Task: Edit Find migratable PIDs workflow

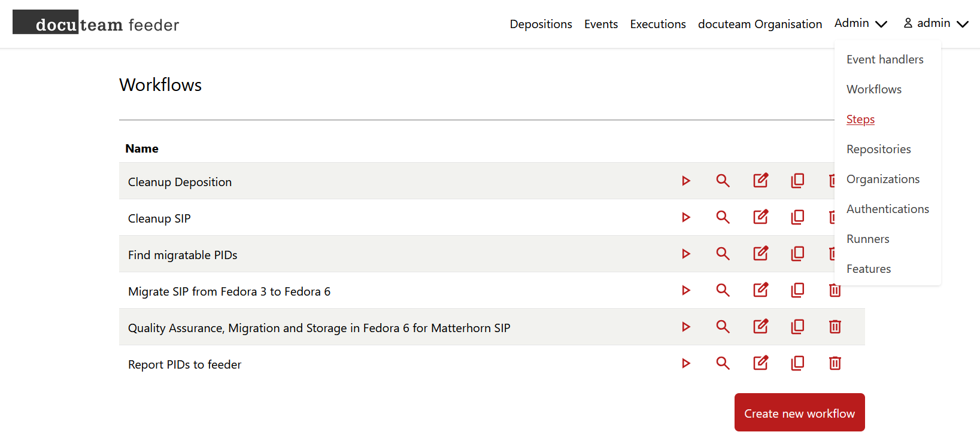Action: click(x=761, y=253)
